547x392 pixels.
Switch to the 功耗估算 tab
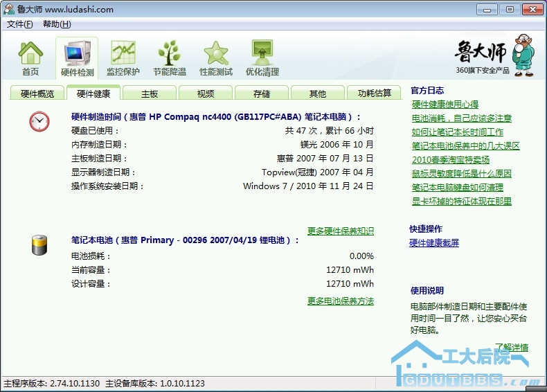(x=375, y=93)
